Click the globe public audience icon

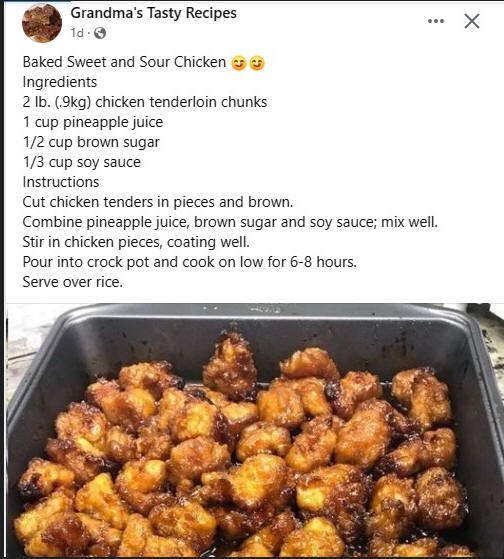pyautogui.click(x=100, y=33)
